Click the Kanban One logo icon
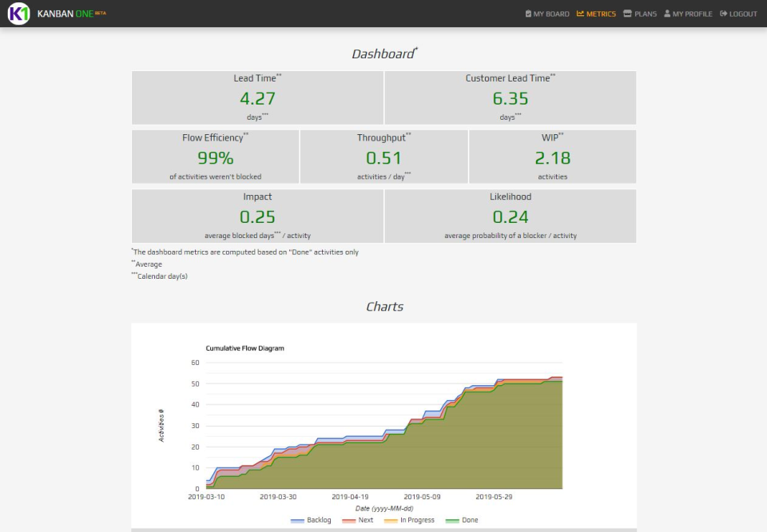 20,14
